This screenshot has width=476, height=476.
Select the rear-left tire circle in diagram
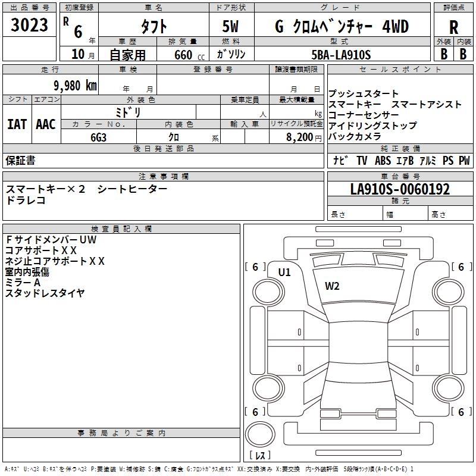pos(268,387)
